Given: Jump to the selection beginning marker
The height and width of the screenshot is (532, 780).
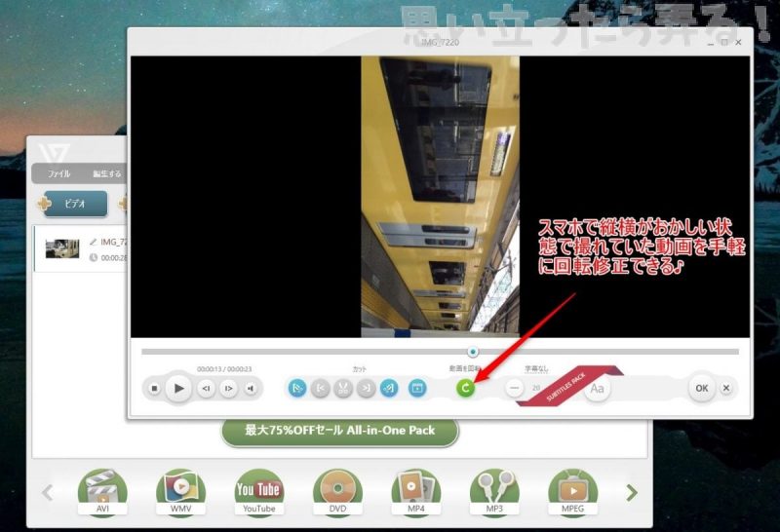Looking at the screenshot, I should [x=321, y=388].
